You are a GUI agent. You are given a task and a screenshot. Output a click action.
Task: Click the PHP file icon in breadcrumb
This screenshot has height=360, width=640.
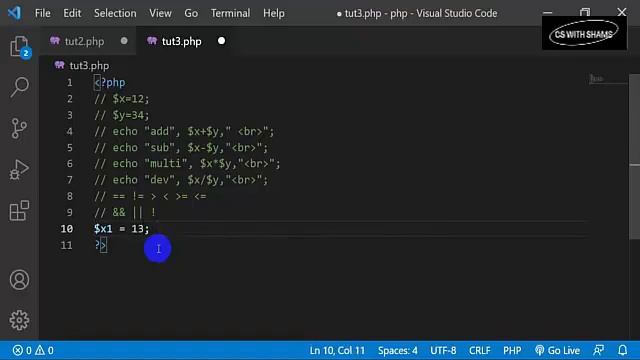click(x=60, y=65)
